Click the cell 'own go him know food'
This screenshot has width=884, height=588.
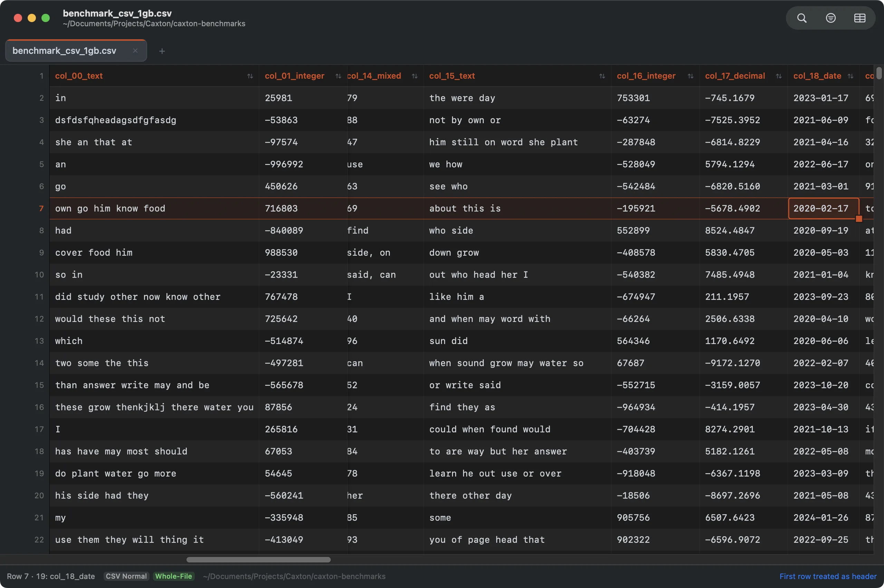(x=154, y=208)
